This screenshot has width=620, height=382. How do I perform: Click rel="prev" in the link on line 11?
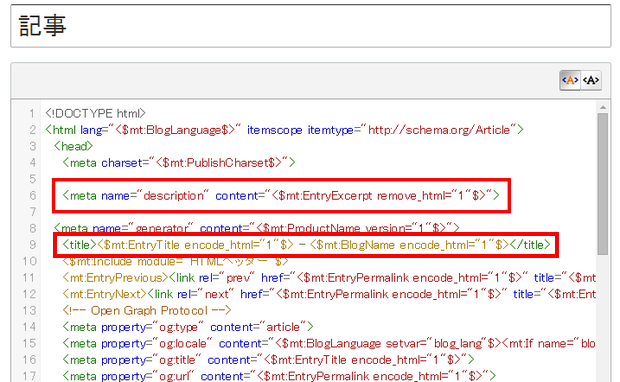(x=227, y=278)
